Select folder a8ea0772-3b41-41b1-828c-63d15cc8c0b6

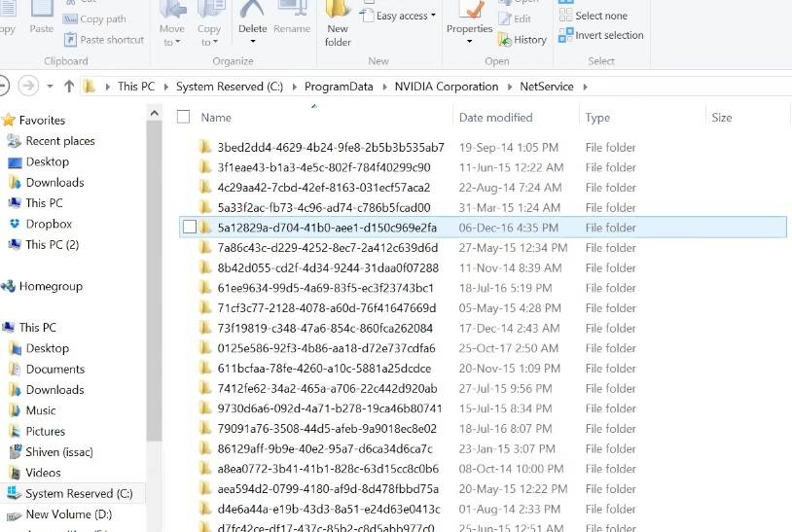click(328, 469)
